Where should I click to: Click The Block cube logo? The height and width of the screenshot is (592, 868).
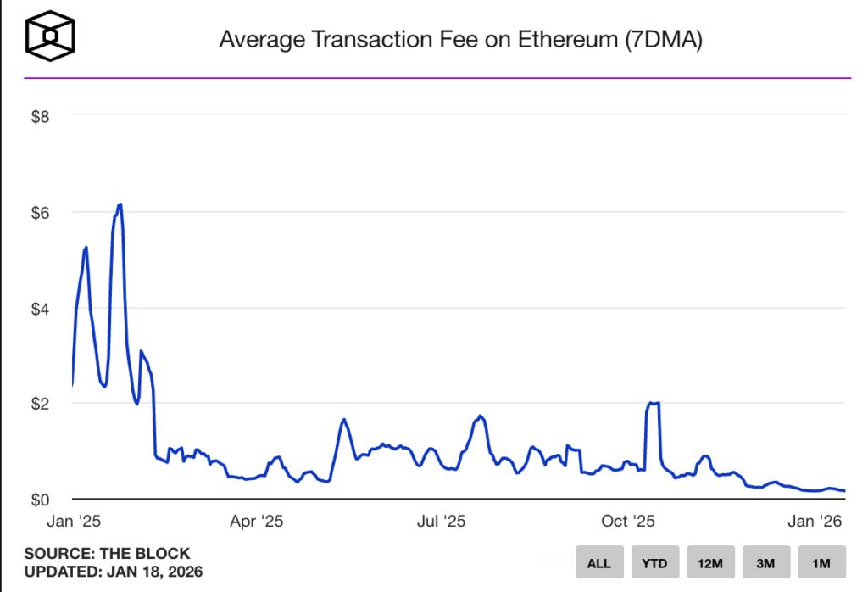point(51,38)
